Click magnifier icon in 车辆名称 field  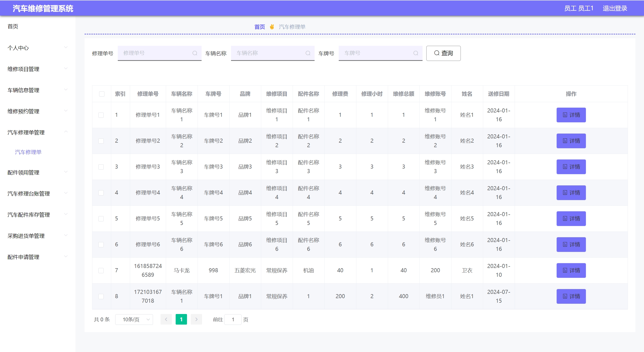tap(308, 53)
